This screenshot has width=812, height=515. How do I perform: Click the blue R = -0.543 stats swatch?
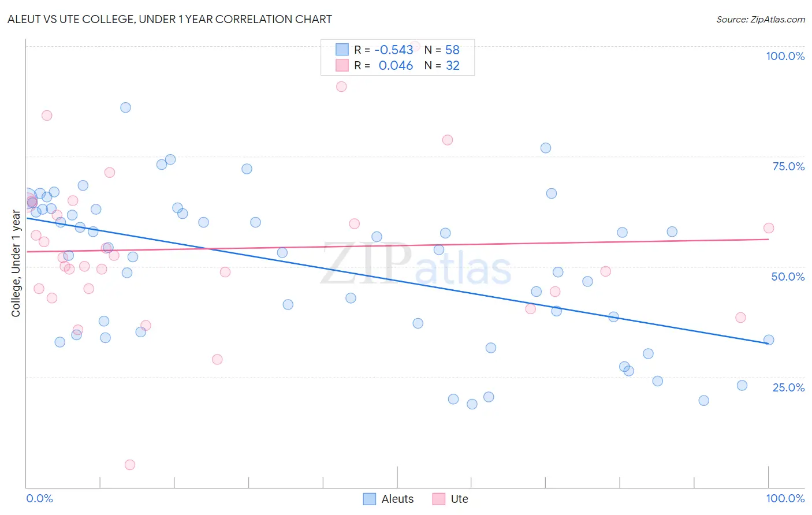click(342, 50)
